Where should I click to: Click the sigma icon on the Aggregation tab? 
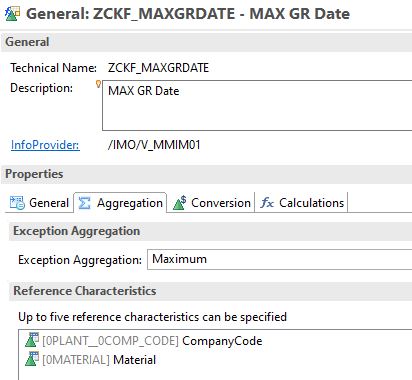tap(84, 203)
